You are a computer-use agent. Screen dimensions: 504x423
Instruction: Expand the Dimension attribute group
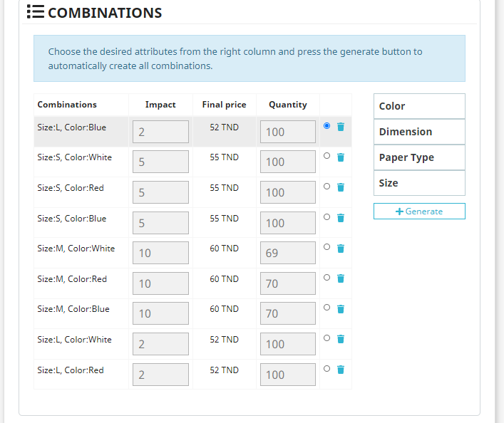(419, 132)
